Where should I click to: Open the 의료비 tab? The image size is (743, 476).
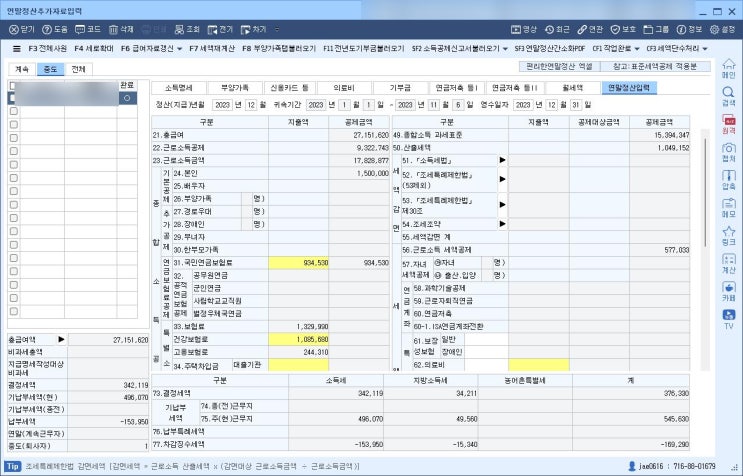(344, 88)
